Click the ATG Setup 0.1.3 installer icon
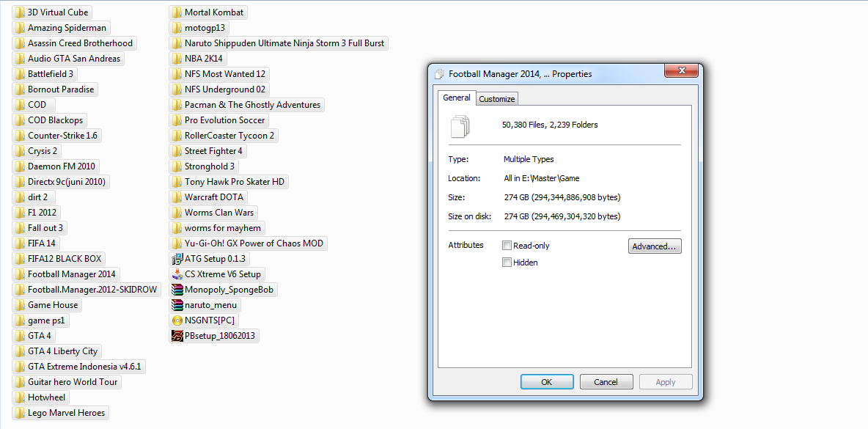Image resolution: width=868 pixels, height=429 pixels. point(177,259)
